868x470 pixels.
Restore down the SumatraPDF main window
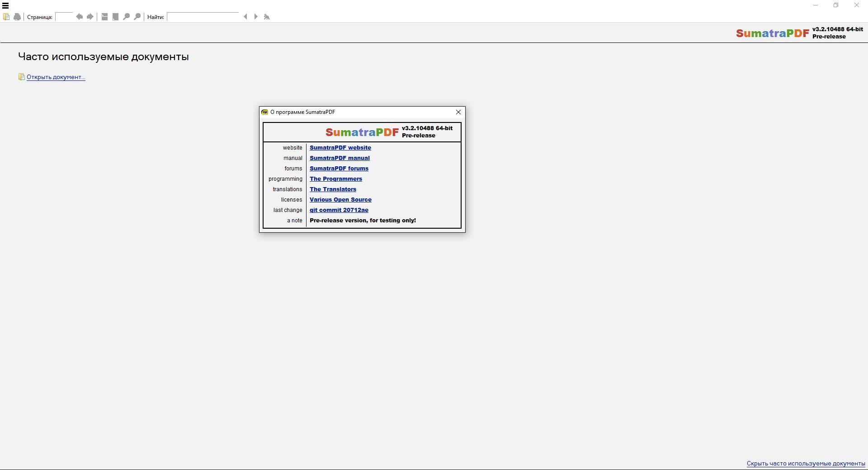[836, 5]
